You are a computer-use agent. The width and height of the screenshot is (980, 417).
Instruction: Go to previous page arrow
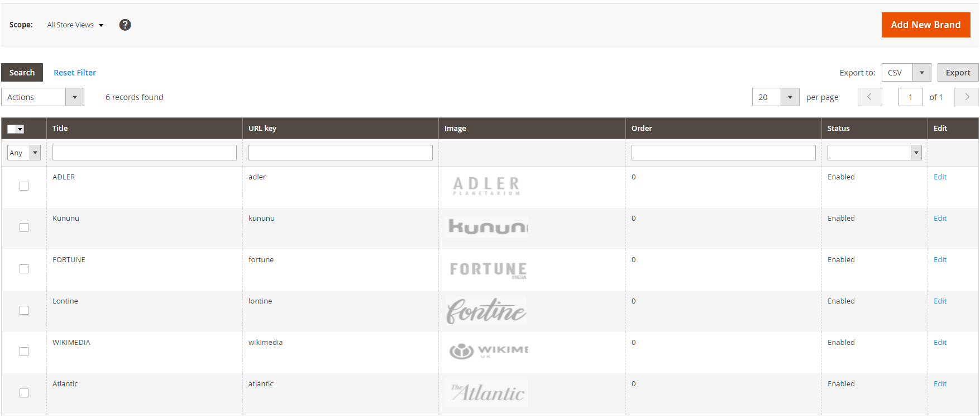(x=869, y=97)
